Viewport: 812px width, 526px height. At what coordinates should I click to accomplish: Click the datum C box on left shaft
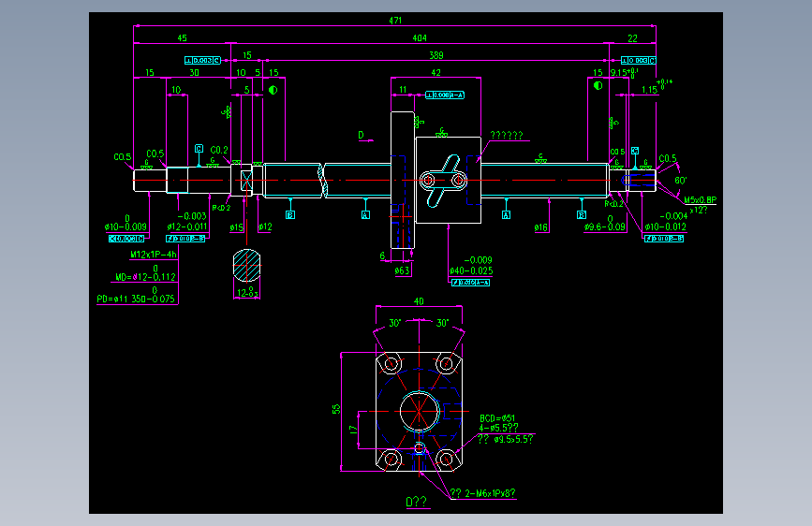[199, 149]
